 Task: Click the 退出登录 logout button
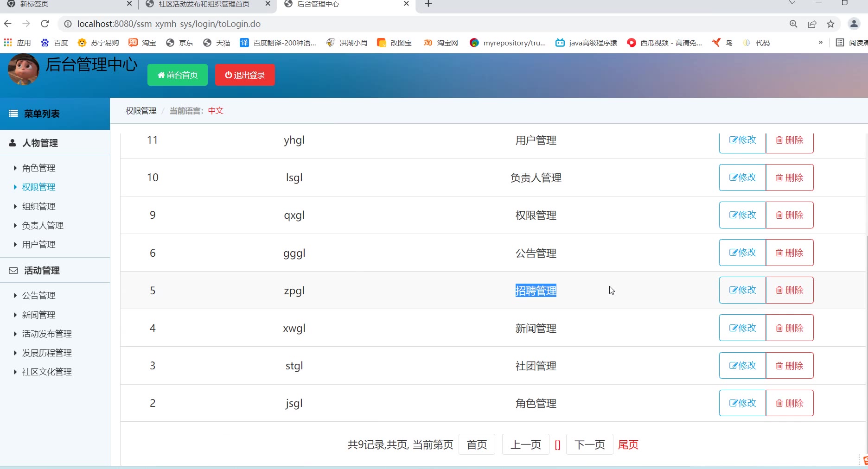[245, 75]
